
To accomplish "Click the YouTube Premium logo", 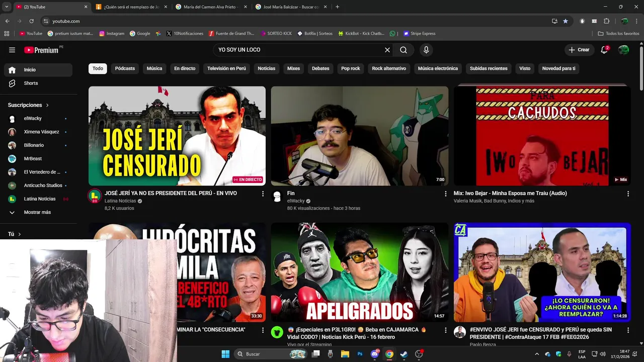I will tap(41, 50).
